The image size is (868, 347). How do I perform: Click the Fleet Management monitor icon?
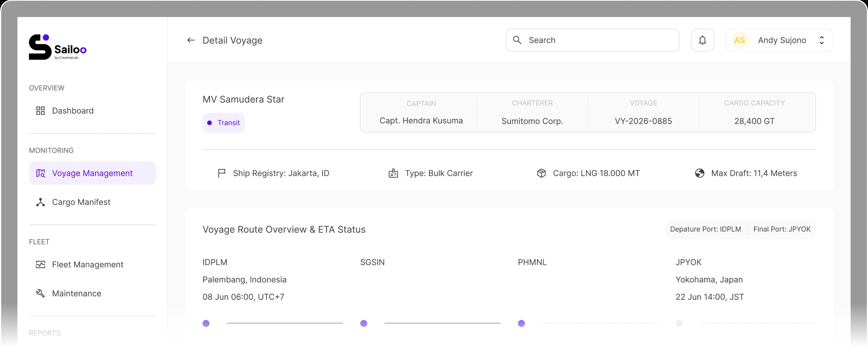tap(40, 265)
